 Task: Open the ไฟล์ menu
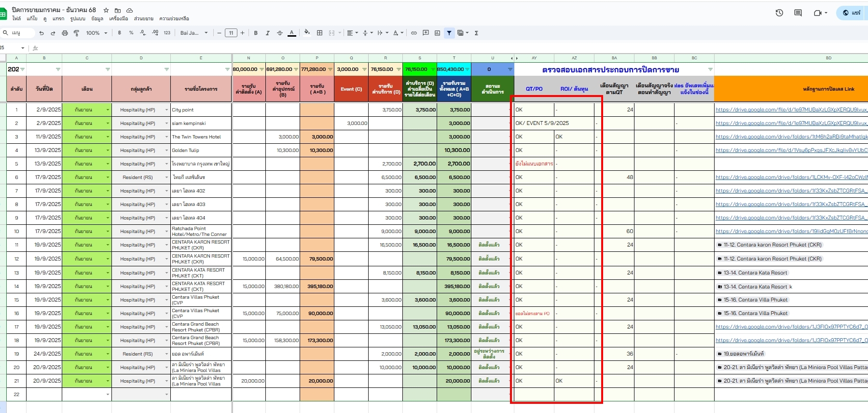16,19
